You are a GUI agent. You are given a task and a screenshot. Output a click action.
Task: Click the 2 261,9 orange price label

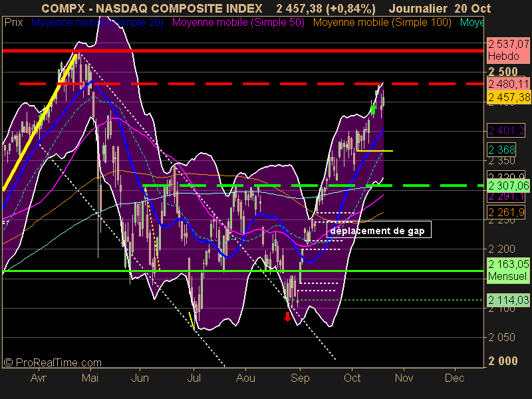pyautogui.click(x=506, y=212)
